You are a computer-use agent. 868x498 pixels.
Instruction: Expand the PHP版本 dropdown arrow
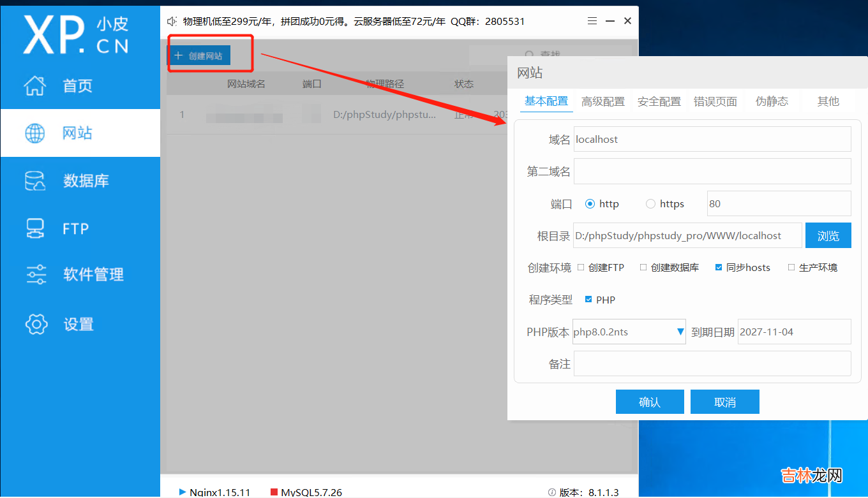(680, 332)
